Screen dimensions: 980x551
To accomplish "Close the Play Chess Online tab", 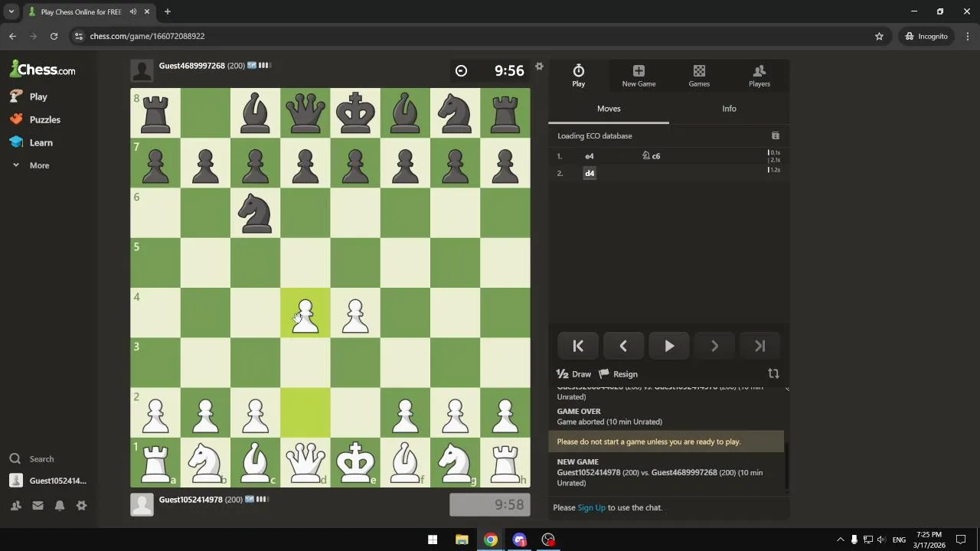I will [147, 11].
